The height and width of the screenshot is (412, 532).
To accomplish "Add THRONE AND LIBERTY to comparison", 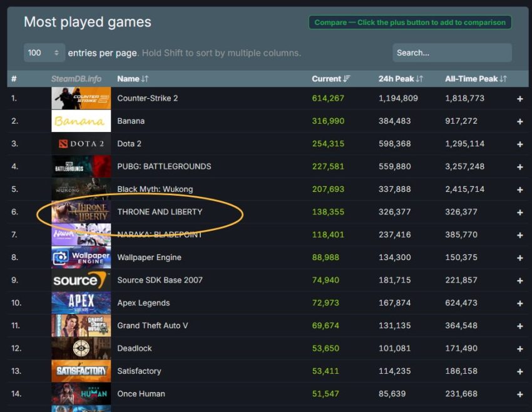I will click(519, 212).
